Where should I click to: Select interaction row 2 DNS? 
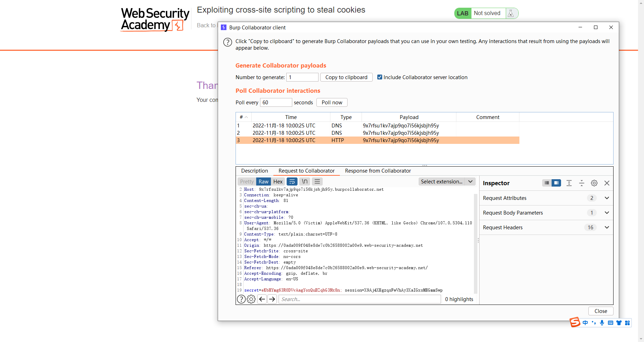coord(377,133)
